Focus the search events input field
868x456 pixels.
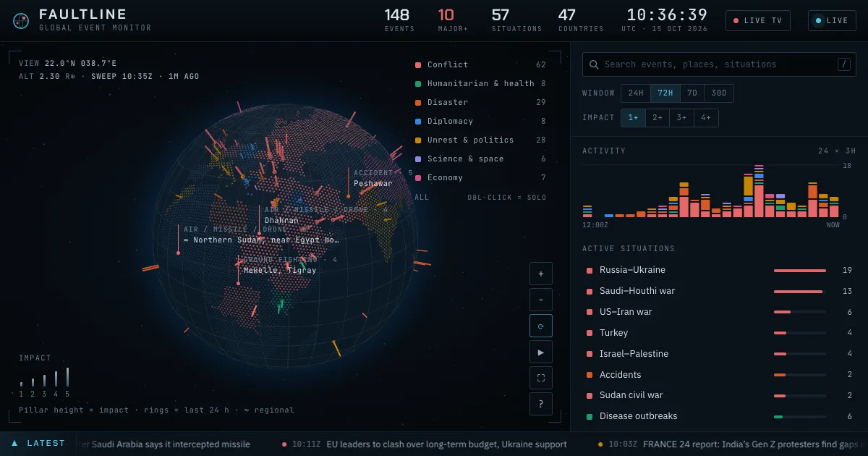[719, 64]
